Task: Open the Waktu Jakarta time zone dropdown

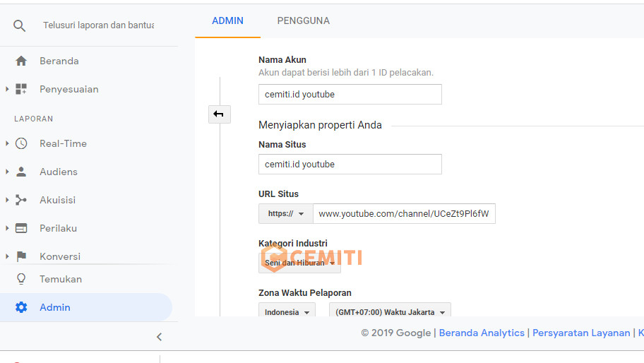Action: click(x=390, y=312)
